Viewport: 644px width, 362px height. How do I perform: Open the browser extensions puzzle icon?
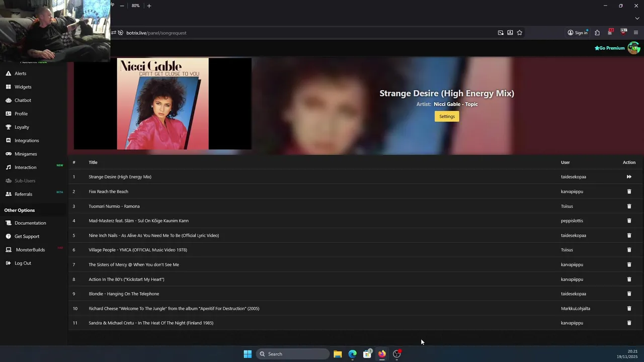coord(597,33)
